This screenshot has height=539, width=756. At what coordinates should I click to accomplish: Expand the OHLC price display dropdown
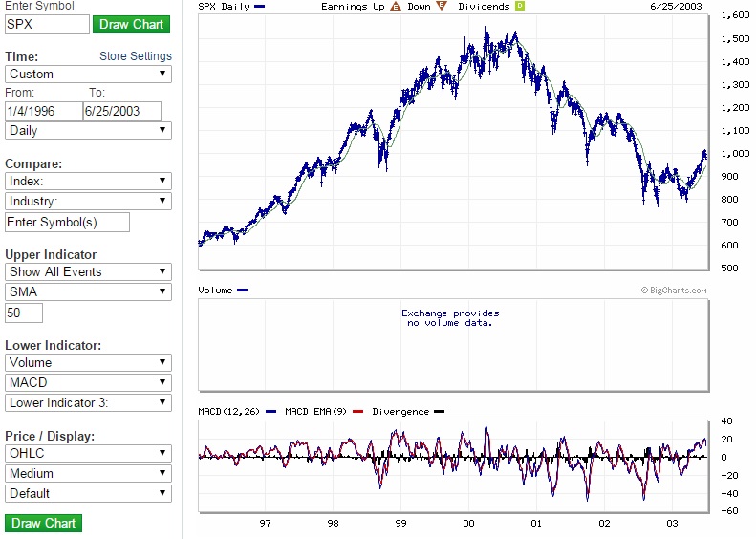pyautogui.click(x=88, y=453)
